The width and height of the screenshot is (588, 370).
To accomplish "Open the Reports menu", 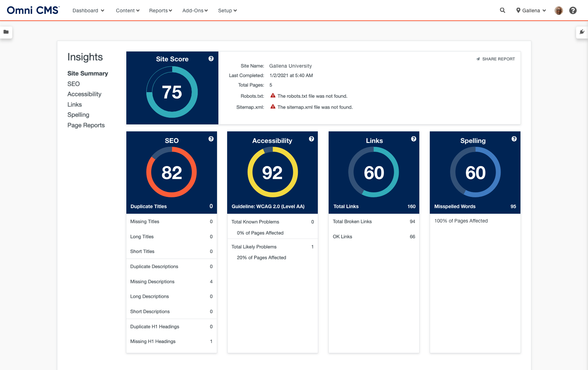I will point(160,11).
